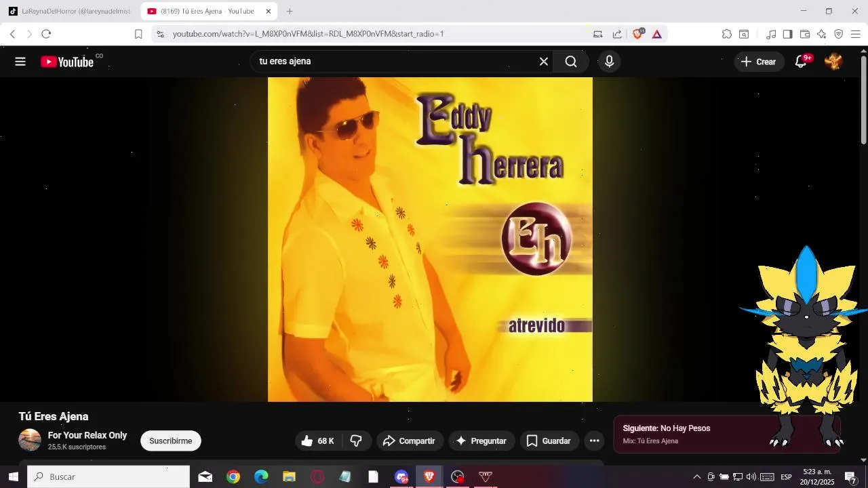The width and height of the screenshot is (868, 488).
Task: Open picture-in-picture from the address bar
Action: point(598,34)
